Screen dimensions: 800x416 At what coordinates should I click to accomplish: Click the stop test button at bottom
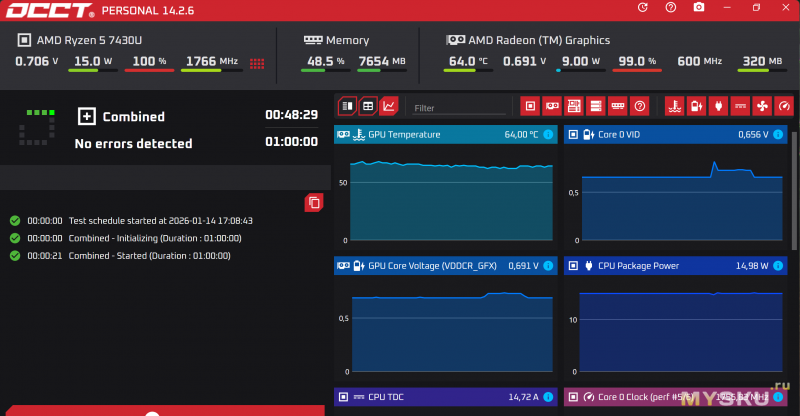pyautogui.click(x=150, y=412)
